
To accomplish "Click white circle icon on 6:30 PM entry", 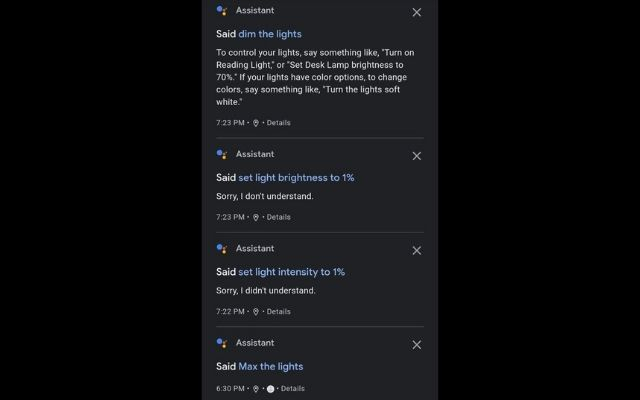I will coord(271,388).
